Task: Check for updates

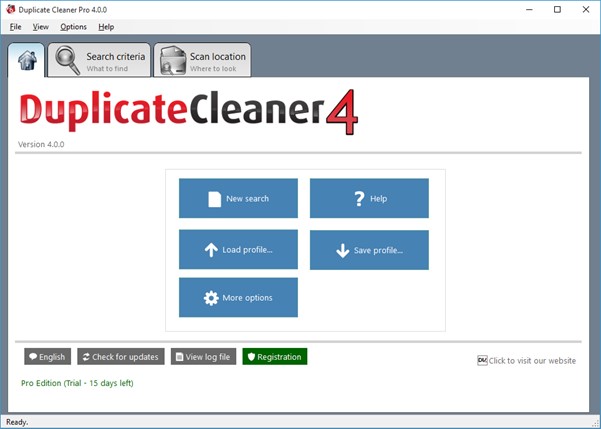Action: [120, 357]
